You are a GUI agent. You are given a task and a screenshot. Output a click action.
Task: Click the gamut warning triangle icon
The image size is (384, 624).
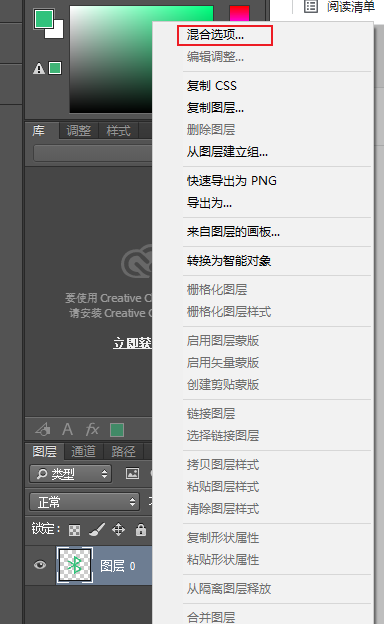(39, 69)
